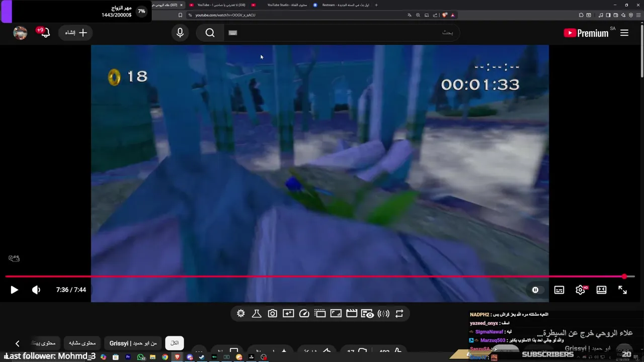Select the All (الكل) filter chip

pyautogui.click(x=175, y=343)
